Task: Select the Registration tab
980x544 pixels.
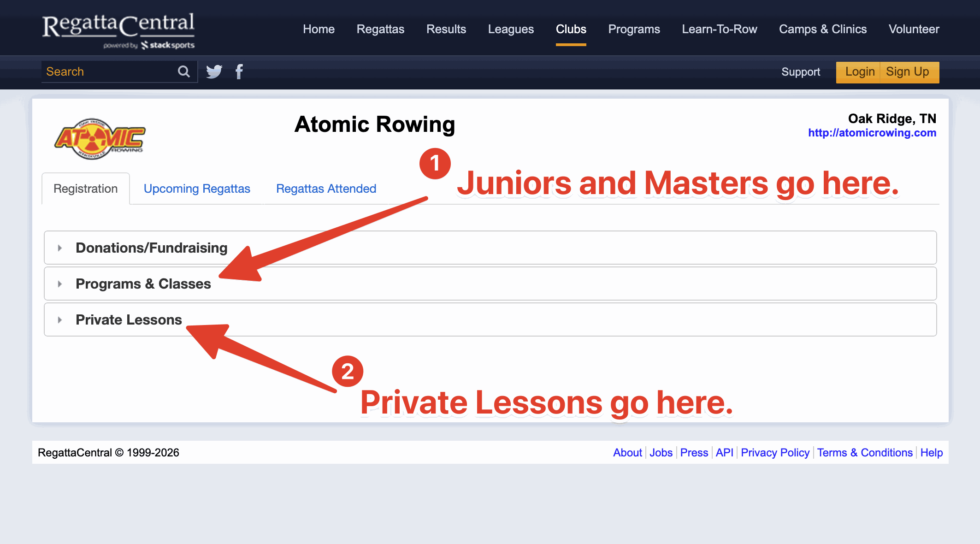Action: (86, 189)
